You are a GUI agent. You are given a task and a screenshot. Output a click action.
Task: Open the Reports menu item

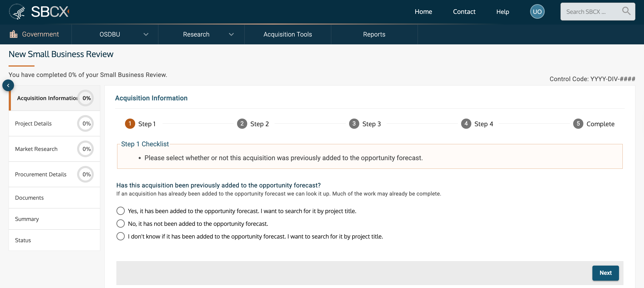click(x=374, y=34)
